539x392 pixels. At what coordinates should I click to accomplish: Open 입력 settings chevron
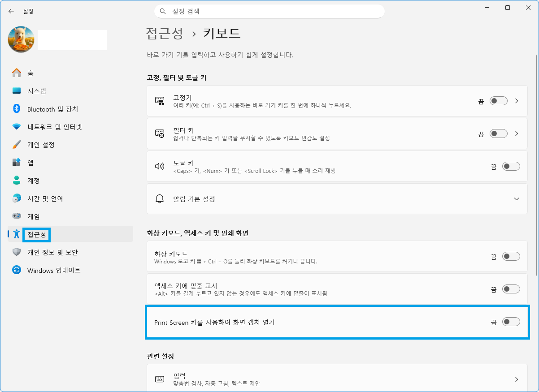(x=517, y=379)
